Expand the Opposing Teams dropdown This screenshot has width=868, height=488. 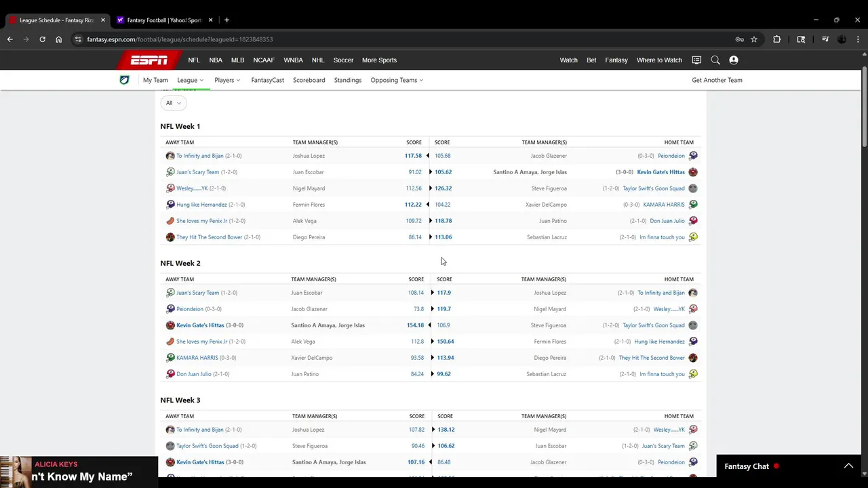(x=397, y=80)
